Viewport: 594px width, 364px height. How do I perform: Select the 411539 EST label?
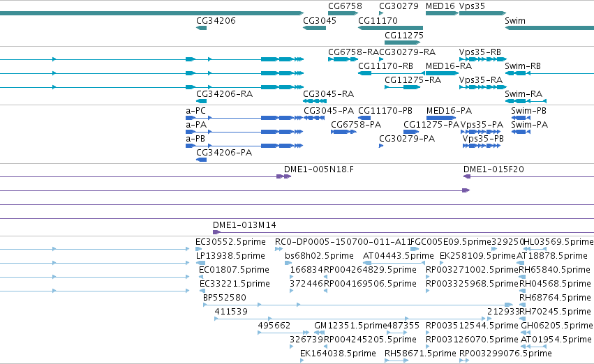pos(231,312)
